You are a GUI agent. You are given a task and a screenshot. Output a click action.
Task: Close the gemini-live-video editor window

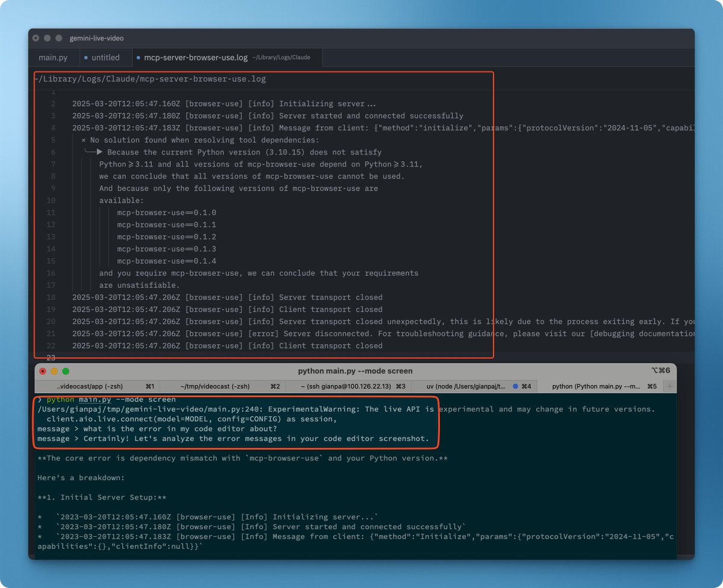coord(36,38)
